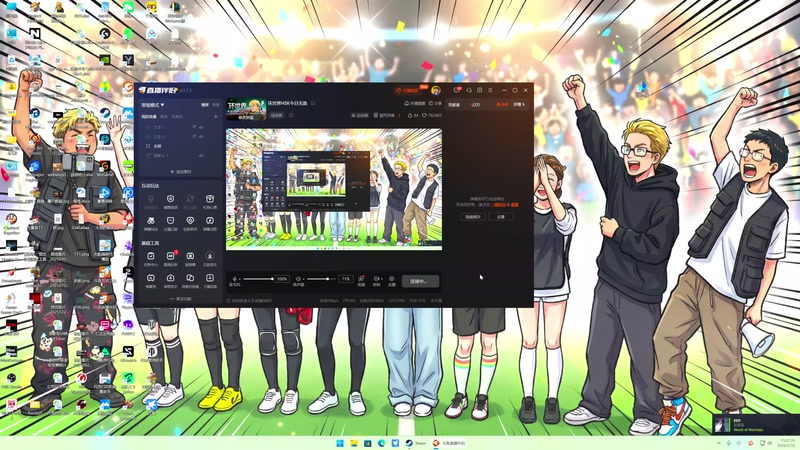800x450 pixels.
Task: Open the green screen icon in basic tools
Action: [x=190, y=256]
